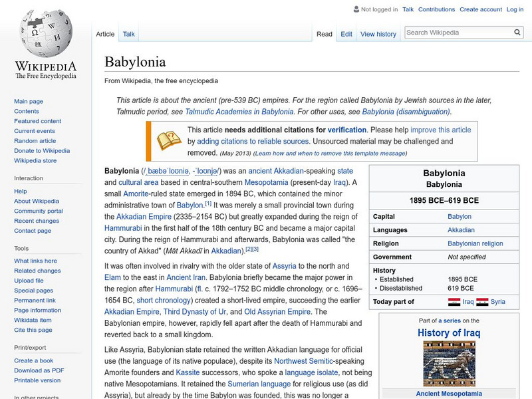Click Create a book
This screenshot has width=532, height=399.
point(34,360)
